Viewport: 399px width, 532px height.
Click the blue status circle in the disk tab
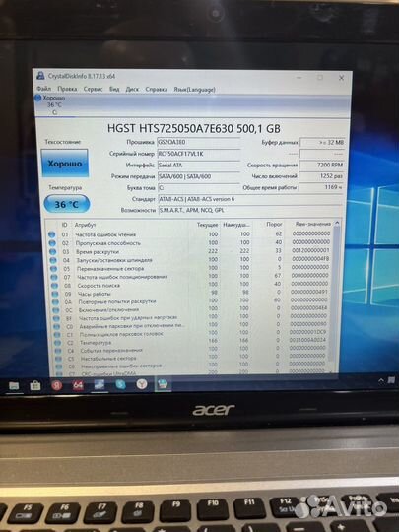(x=38, y=98)
